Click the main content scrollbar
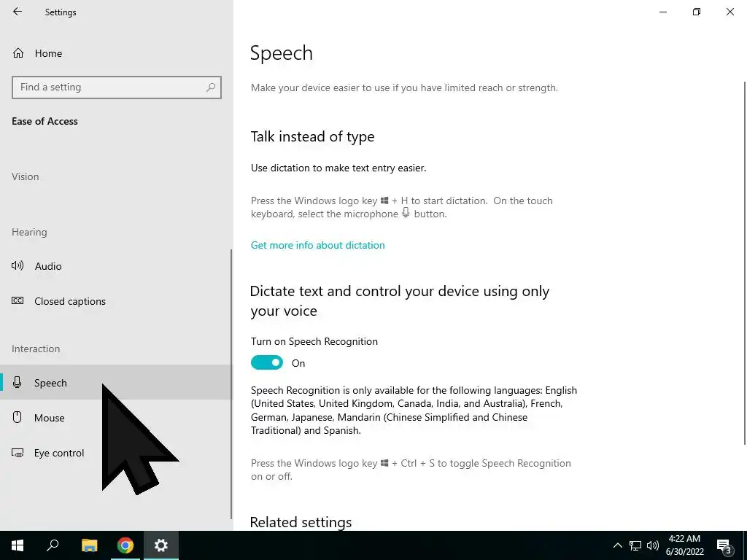The height and width of the screenshot is (560, 747). (745, 263)
